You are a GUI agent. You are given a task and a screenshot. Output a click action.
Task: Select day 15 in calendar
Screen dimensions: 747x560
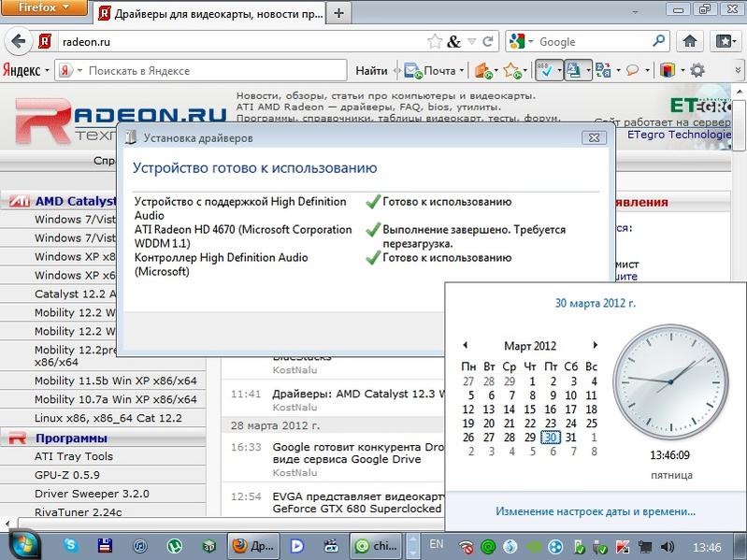tap(530, 409)
